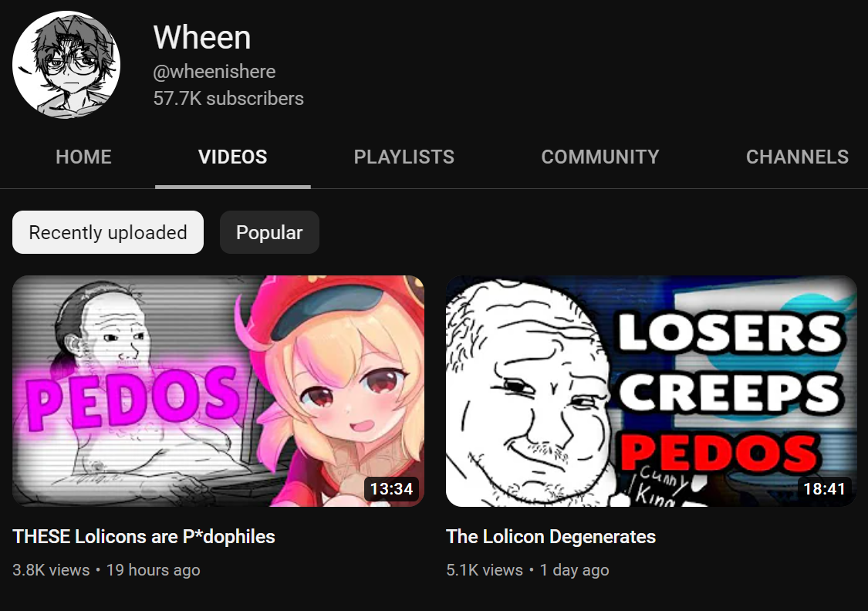Open The Lolicon Degenerates video title
Viewport: 868px width, 611px height.
coord(551,537)
